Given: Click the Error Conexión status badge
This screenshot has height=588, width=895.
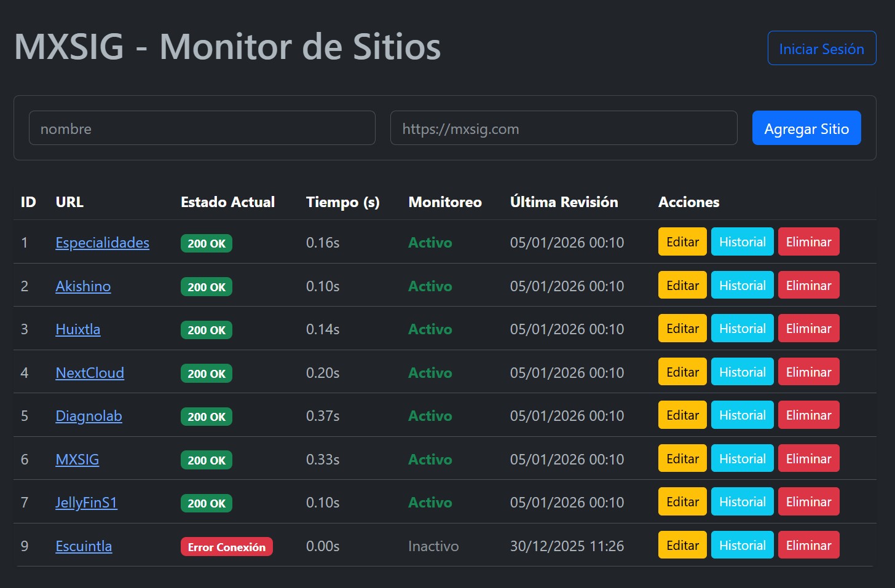Looking at the screenshot, I should (226, 546).
